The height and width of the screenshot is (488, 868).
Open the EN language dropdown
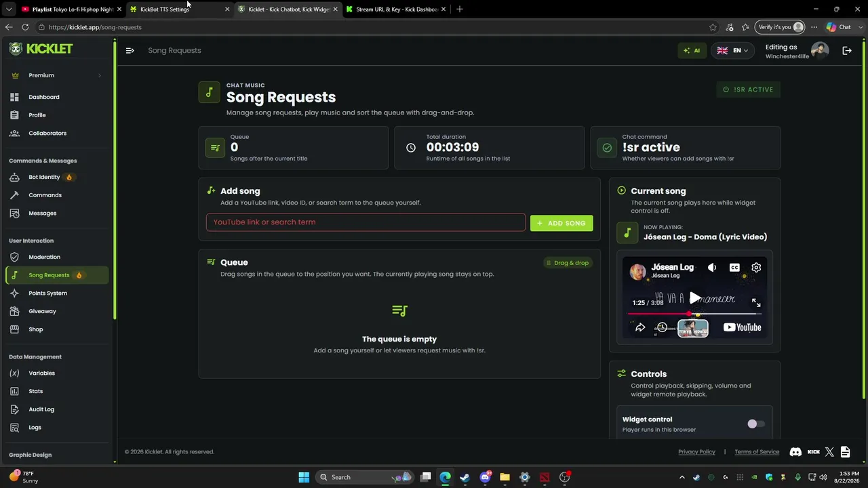(x=732, y=50)
